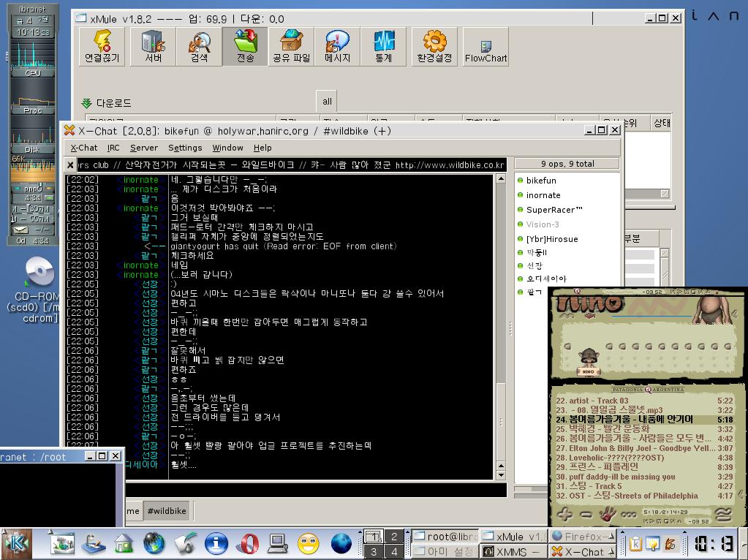
Task: Select playlist track 25 박혜경 - 빨간 운동화
Action: [643, 429]
